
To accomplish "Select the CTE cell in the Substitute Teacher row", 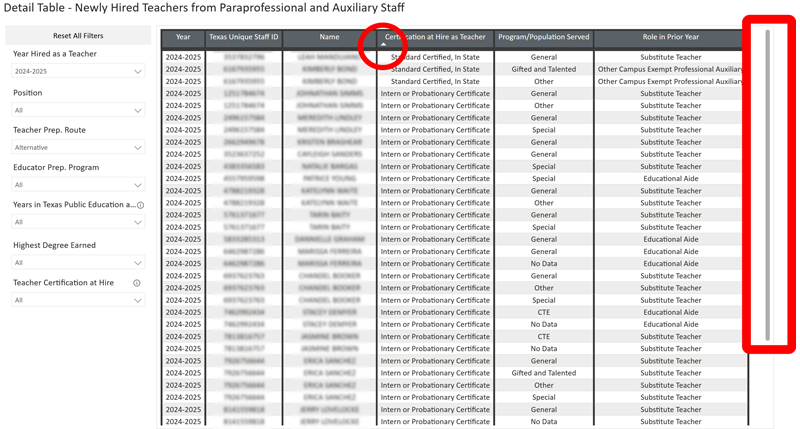I will click(x=544, y=337).
